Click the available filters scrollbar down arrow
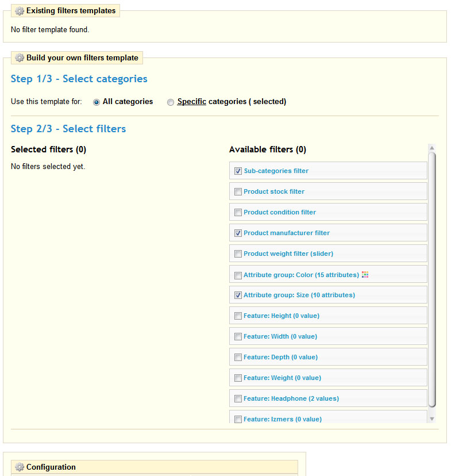This screenshot has width=463, height=476. (432, 419)
